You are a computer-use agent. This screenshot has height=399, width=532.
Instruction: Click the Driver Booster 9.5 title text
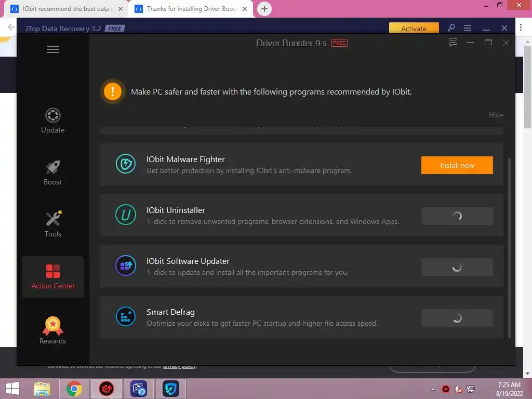click(x=291, y=43)
